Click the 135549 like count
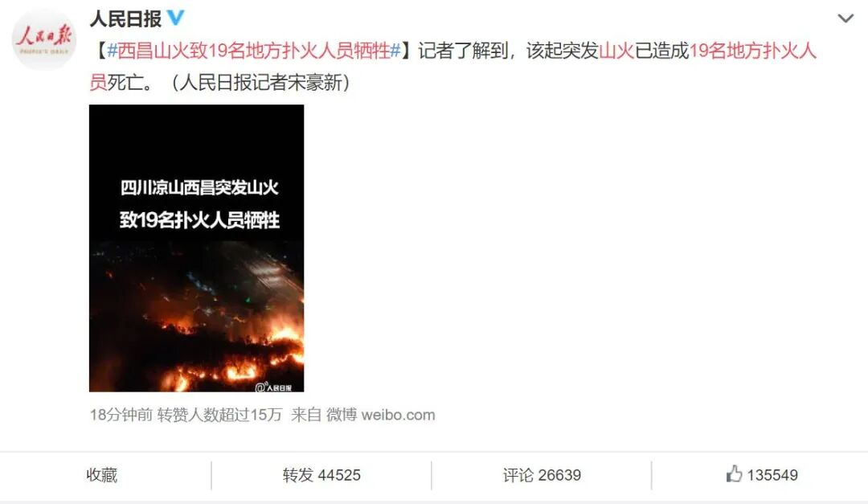This screenshot has width=868, height=504. click(772, 475)
